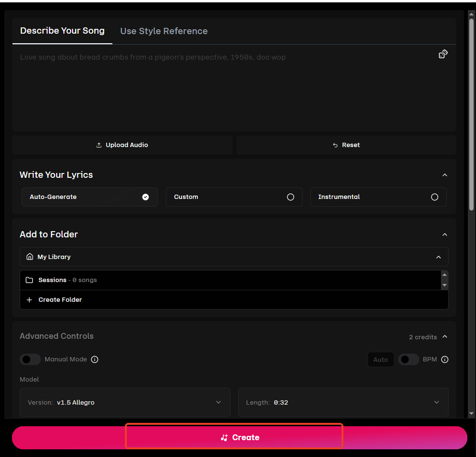Open the Manual Mode info tooltip icon
Screen dimensions: 476x457
[94, 359]
